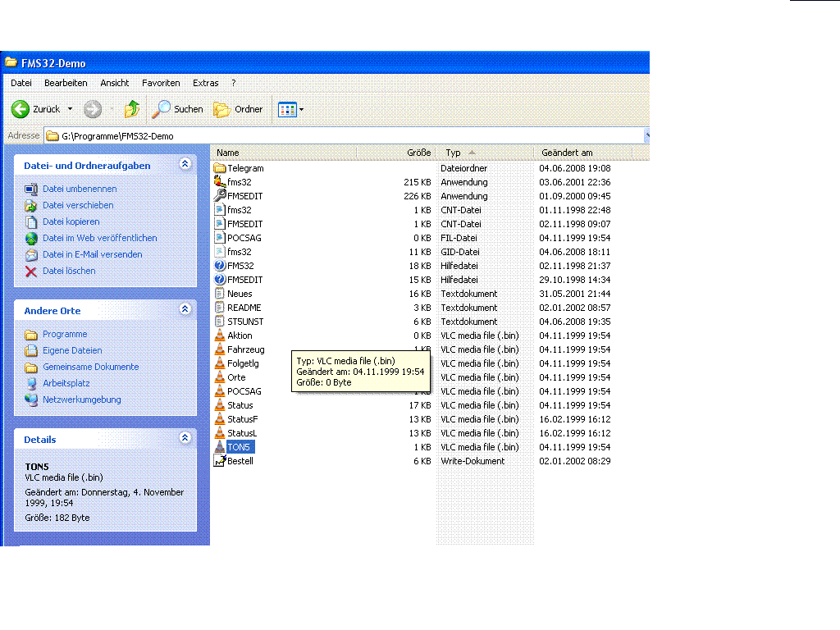Open the Datei menu
The image size is (840, 630).
click(21, 83)
